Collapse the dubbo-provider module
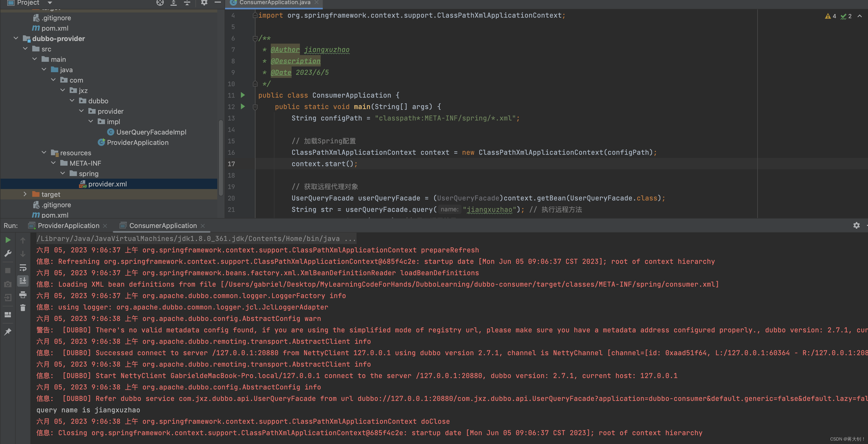The height and width of the screenshot is (444, 868). [x=16, y=38]
